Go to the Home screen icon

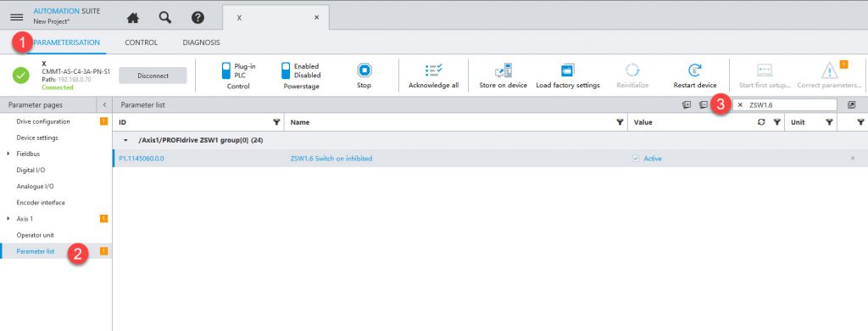coord(133,18)
